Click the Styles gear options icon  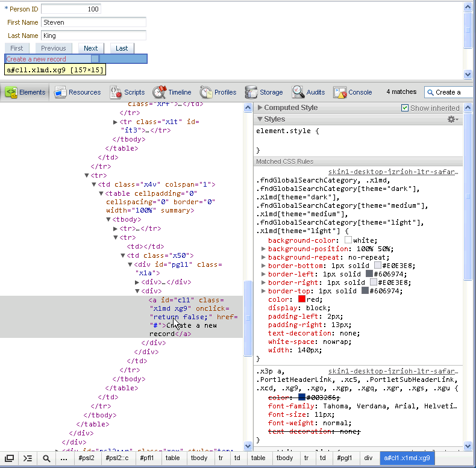(x=453, y=119)
